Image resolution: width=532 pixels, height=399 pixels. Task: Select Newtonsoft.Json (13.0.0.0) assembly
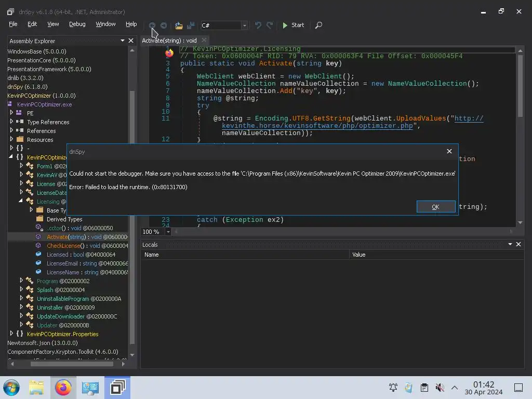[43, 343]
